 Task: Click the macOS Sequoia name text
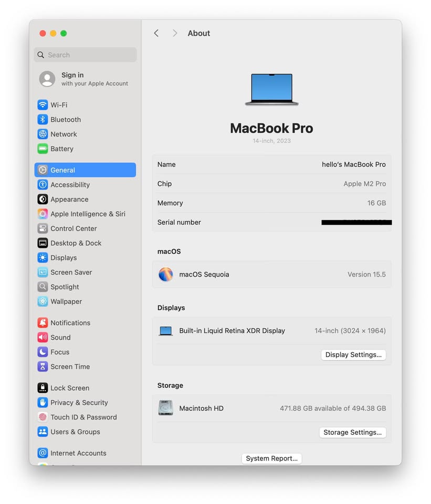pyautogui.click(x=204, y=274)
